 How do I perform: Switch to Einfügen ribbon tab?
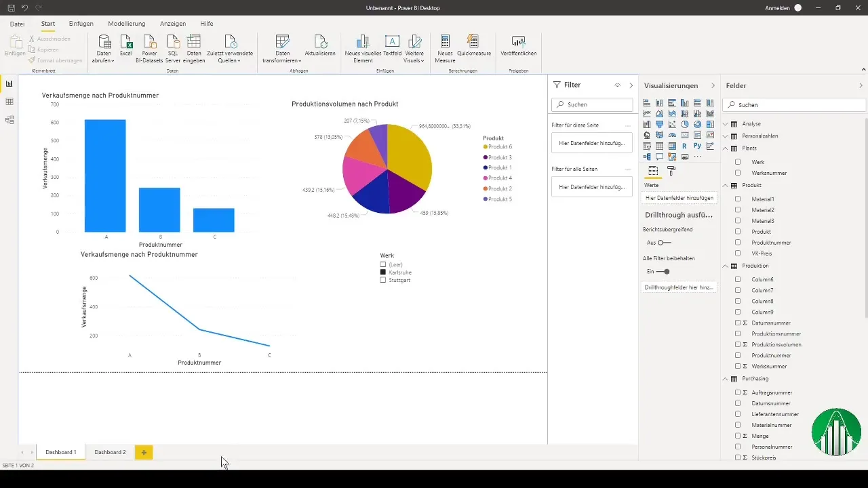pos(81,24)
